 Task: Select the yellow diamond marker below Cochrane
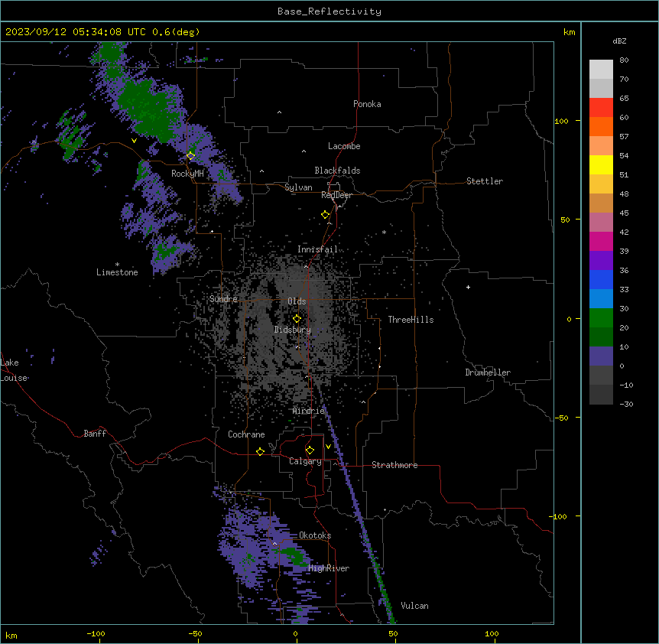coord(260,451)
